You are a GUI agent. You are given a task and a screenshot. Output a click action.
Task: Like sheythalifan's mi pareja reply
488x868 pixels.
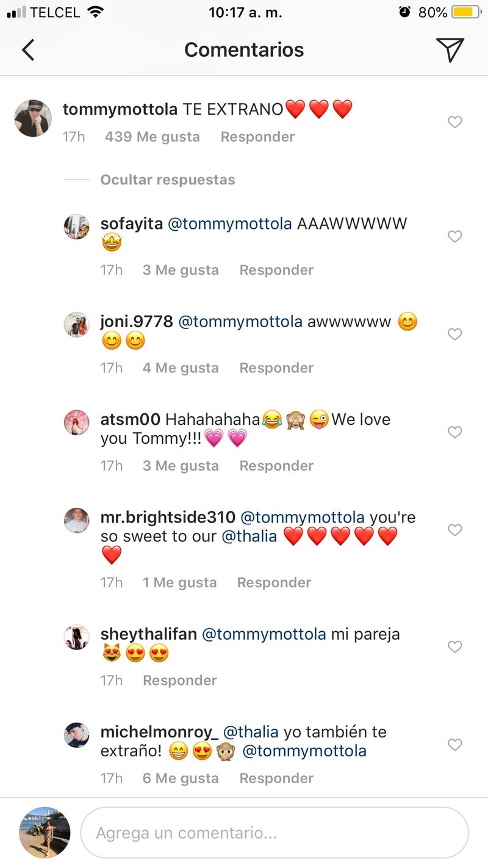point(454,646)
